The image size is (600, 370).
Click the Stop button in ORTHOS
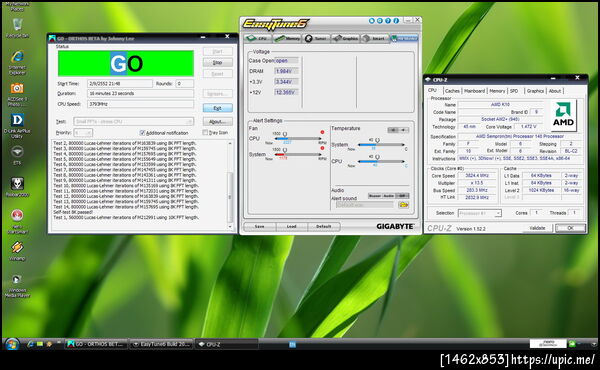click(x=217, y=62)
